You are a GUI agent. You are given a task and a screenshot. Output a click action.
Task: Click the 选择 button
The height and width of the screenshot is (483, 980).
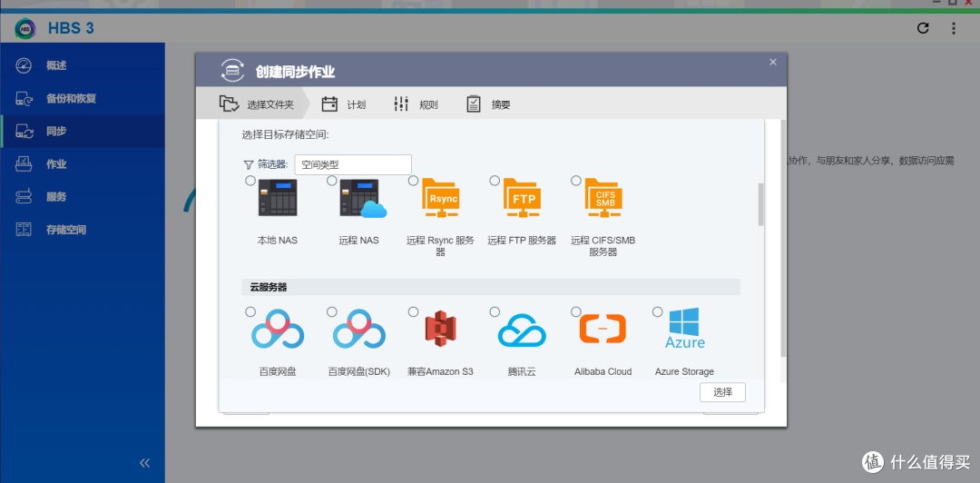[722, 392]
